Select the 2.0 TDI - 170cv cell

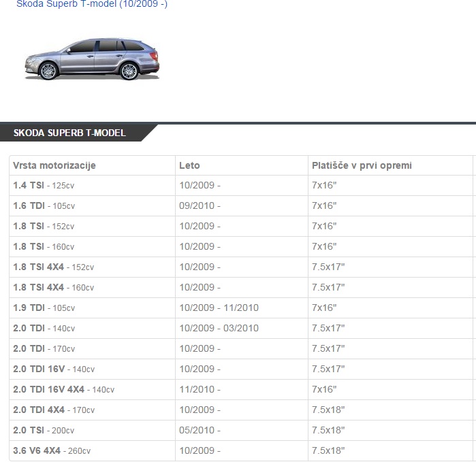coord(93,348)
